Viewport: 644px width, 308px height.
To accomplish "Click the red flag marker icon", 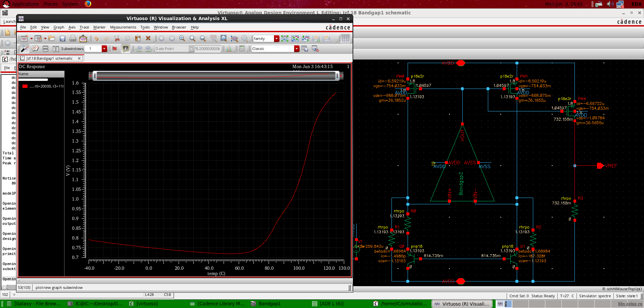I will coord(115,49).
